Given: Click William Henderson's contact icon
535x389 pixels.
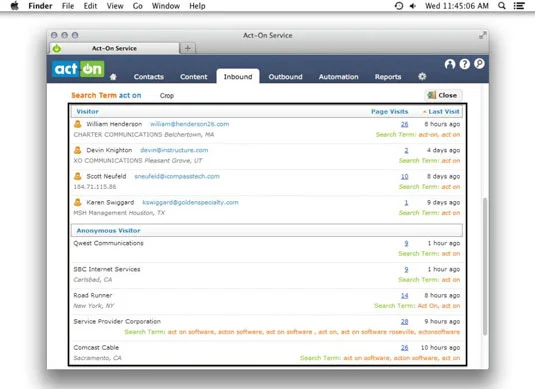Looking at the screenshot, I should point(78,124).
